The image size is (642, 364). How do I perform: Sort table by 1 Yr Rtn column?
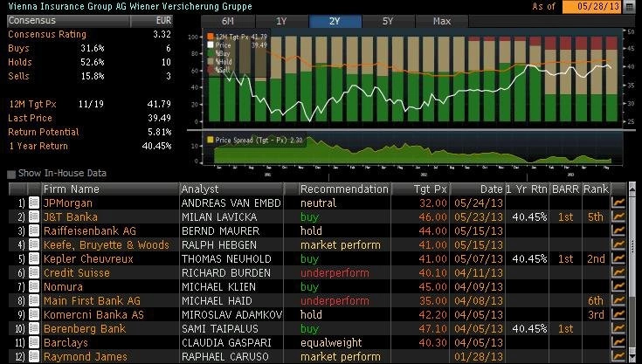pyautogui.click(x=527, y=189)
